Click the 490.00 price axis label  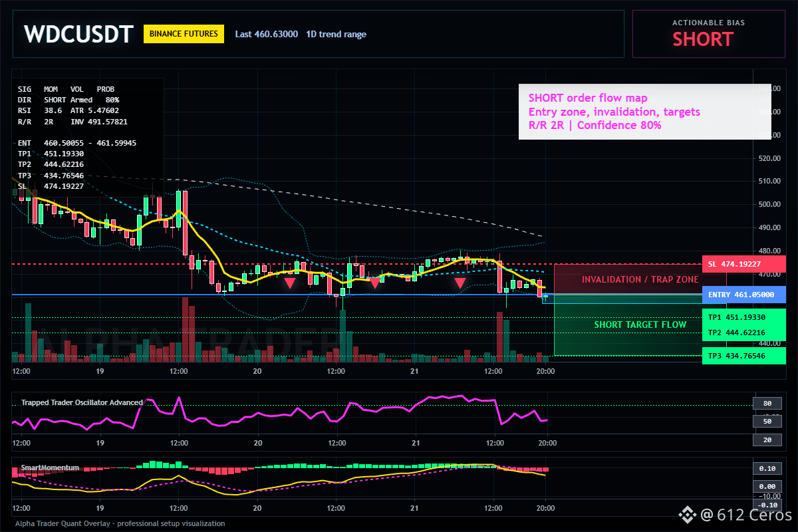click(x=769, y=227)
